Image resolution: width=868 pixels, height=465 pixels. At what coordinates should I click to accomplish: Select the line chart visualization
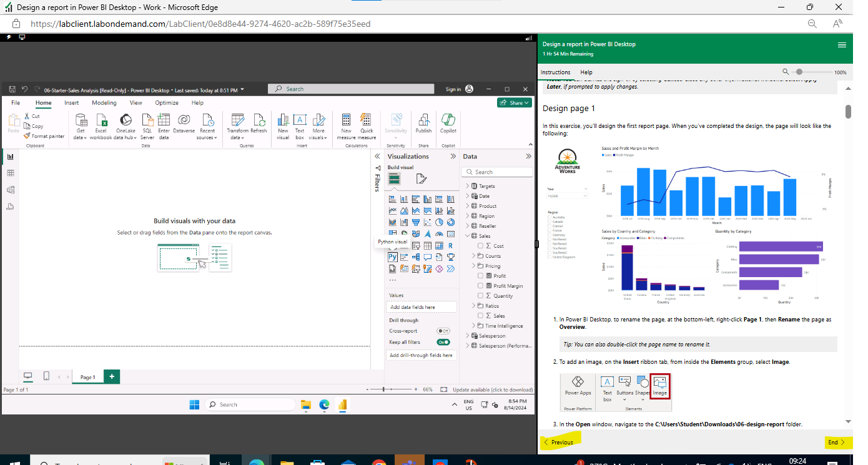[392, 210]
